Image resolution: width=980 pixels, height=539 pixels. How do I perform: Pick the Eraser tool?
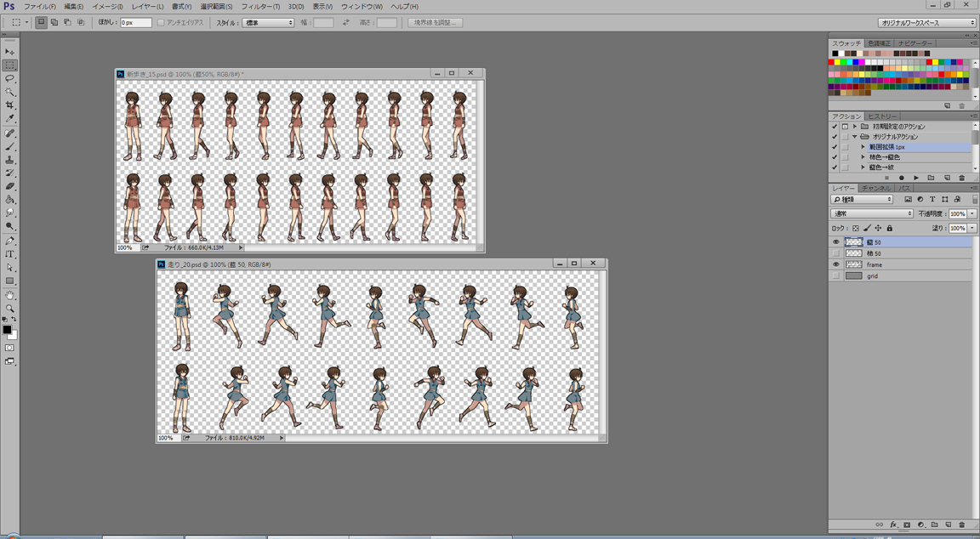10,186
